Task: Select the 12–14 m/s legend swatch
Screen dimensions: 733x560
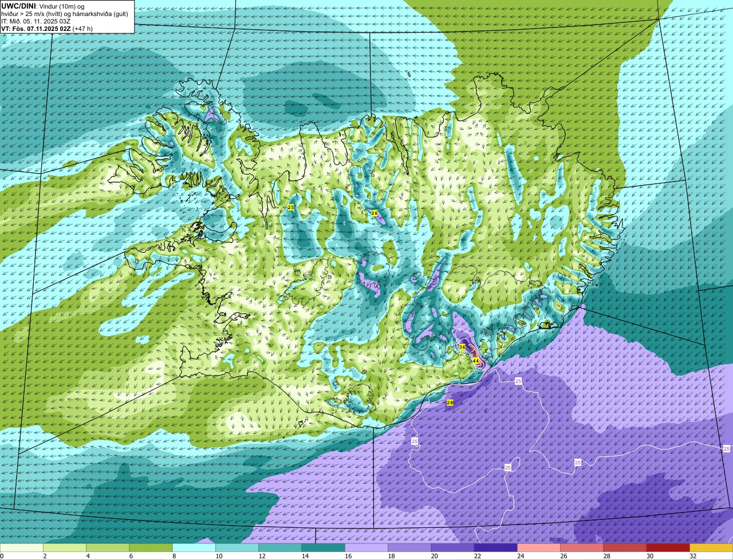Action: tap(280, 547)
